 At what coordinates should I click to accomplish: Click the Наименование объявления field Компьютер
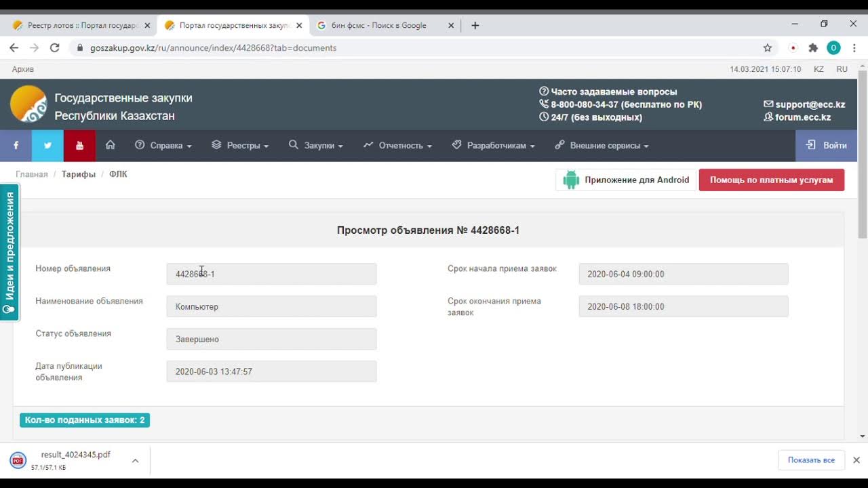click(271, 306)
